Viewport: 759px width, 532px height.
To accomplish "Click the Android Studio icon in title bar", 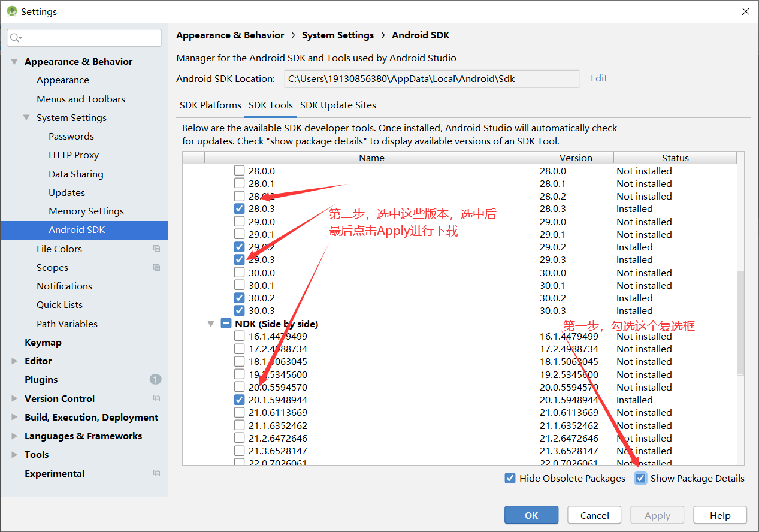I will [11, 11].
